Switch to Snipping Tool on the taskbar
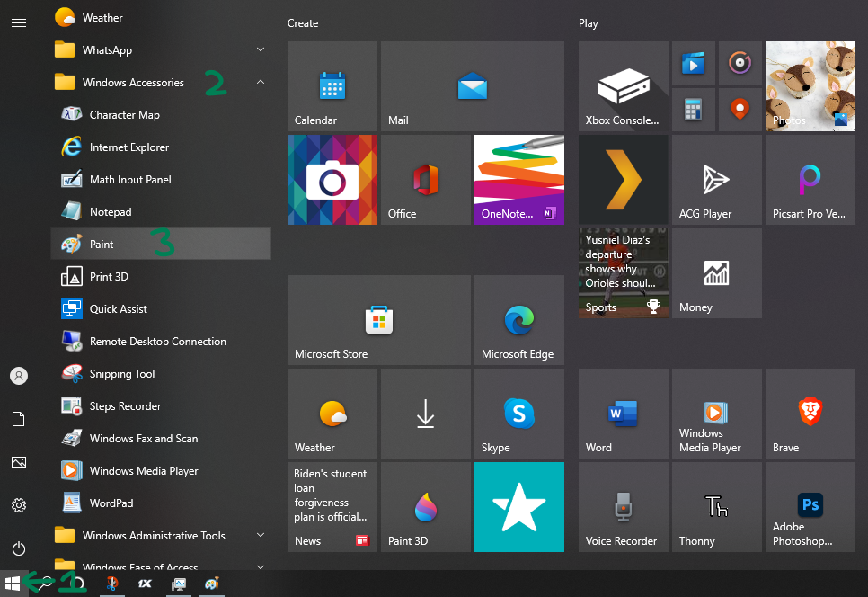Viewport: 868px width, 597px height. (112, 584)
